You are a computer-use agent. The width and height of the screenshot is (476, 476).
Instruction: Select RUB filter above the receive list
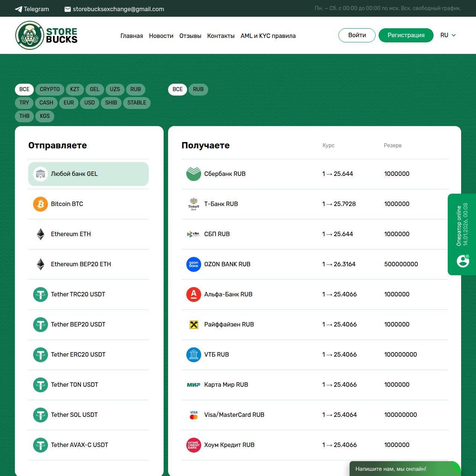click(x=198, y=90)
